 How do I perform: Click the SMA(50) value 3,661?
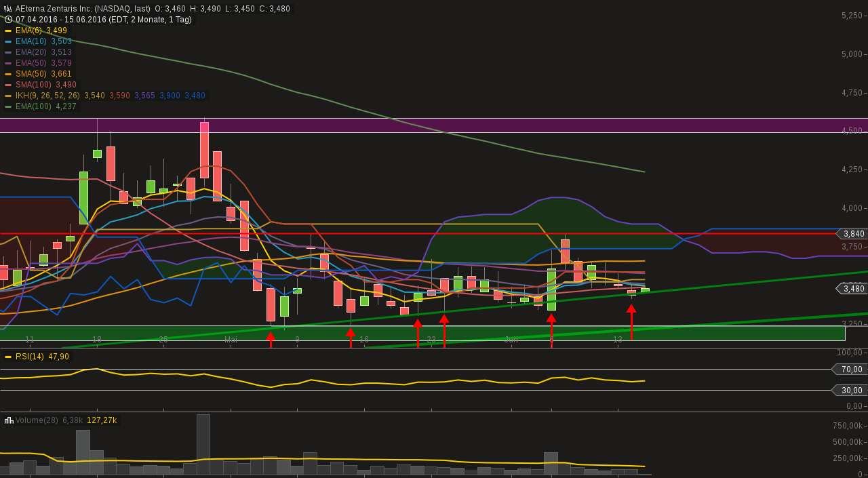[x=61, y=74]
